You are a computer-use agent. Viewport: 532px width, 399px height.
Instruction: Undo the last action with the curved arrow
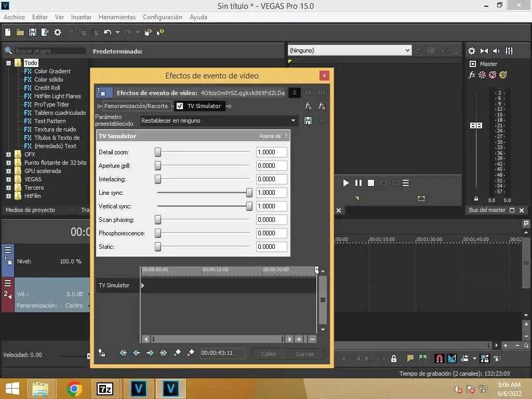(x=108, y=32)
